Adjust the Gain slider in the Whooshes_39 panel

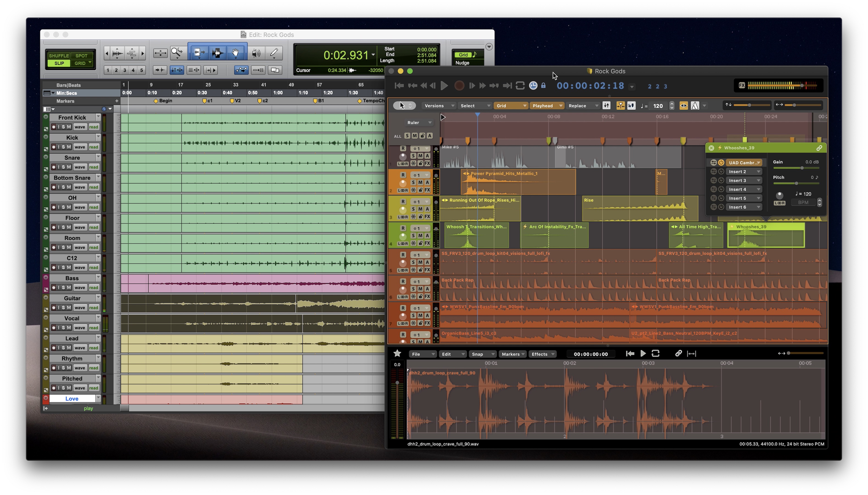tap(802, 168)
